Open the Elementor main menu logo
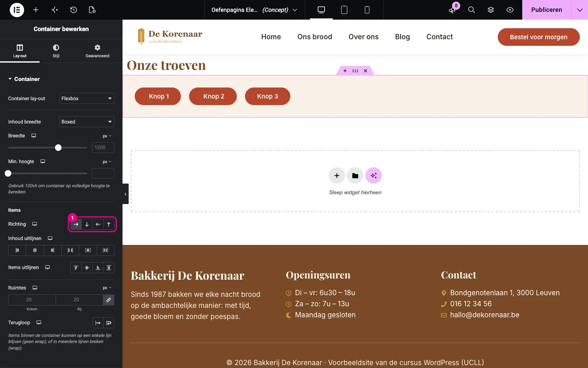Screen dimensions: 588x368 click(17, 10)
